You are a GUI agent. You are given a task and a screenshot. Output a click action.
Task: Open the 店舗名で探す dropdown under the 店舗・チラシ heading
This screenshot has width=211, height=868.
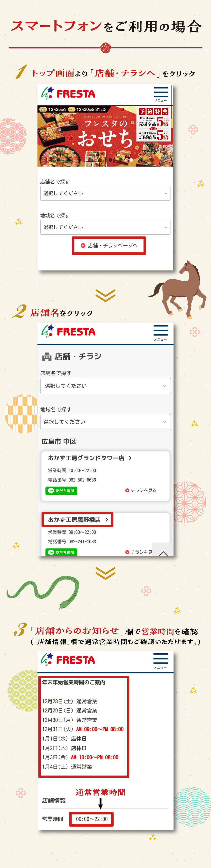click(105, 386)
